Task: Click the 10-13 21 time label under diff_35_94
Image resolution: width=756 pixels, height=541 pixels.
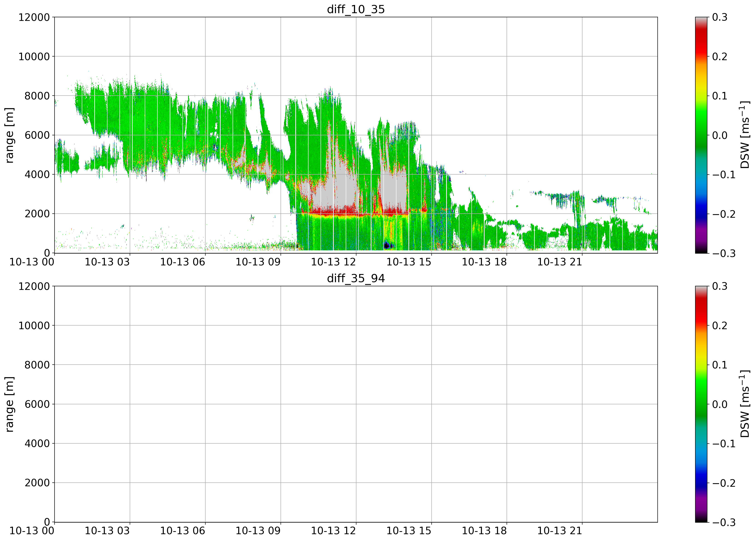Action: coord(560,531)
